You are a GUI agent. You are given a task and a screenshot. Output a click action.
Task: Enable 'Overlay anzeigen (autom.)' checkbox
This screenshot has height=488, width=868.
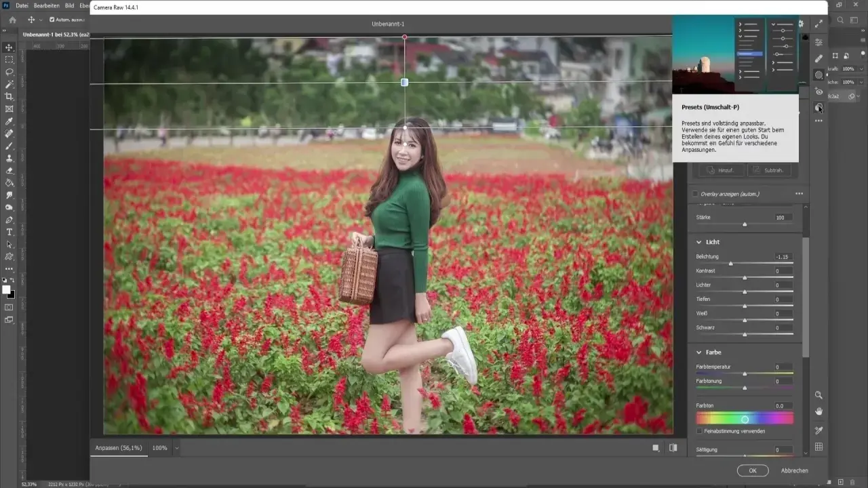(x=695, y=194)
